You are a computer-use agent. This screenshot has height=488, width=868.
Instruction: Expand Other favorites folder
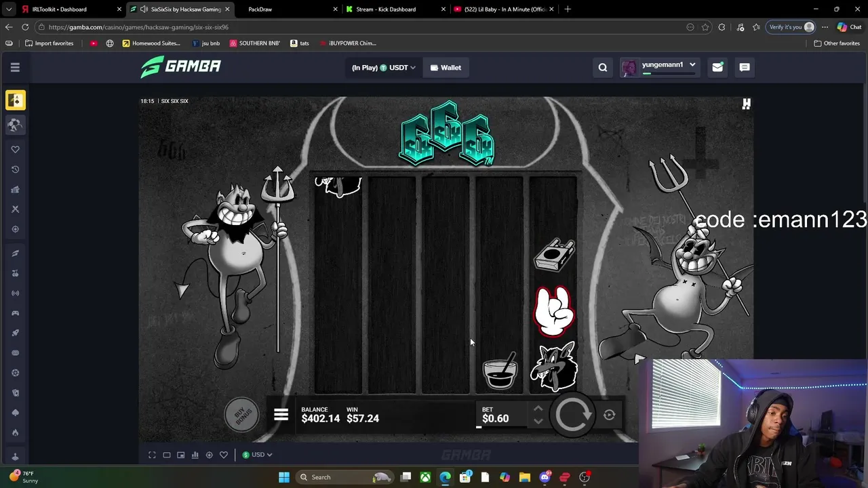[x=837, y=43]
